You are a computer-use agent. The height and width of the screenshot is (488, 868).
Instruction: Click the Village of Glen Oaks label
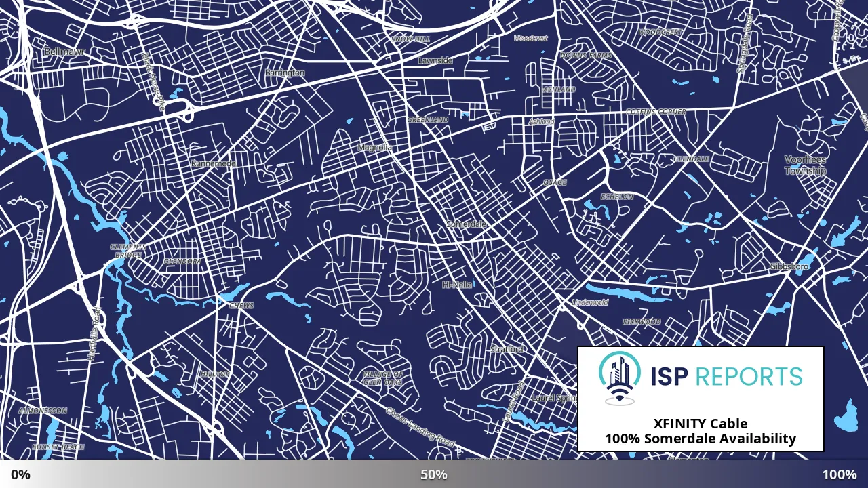(382, 378)
